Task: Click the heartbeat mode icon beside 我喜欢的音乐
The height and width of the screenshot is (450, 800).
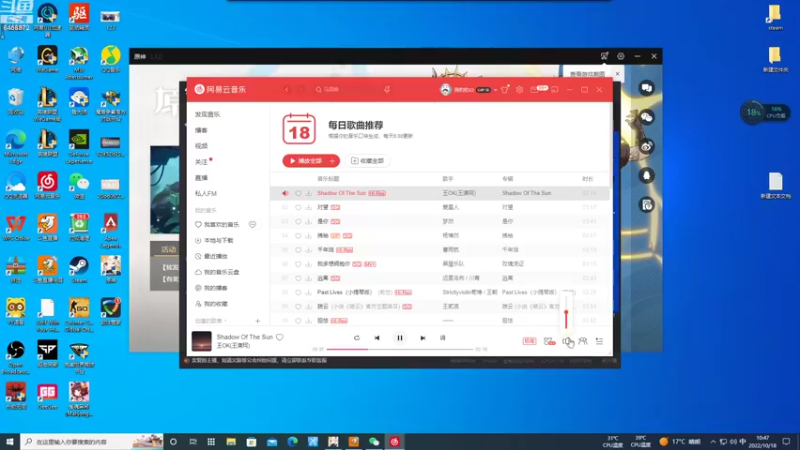Action: [252, 224]
